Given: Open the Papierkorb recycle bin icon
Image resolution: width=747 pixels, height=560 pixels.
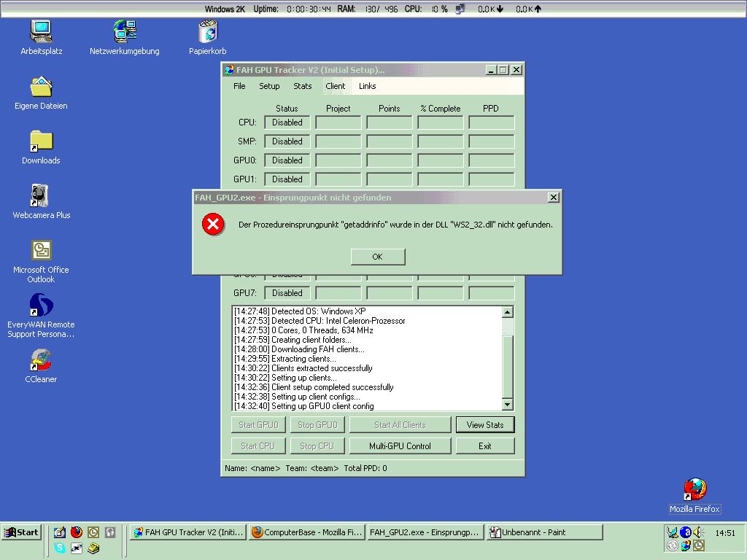Looking at the screenshot, I should pos(208,32).
